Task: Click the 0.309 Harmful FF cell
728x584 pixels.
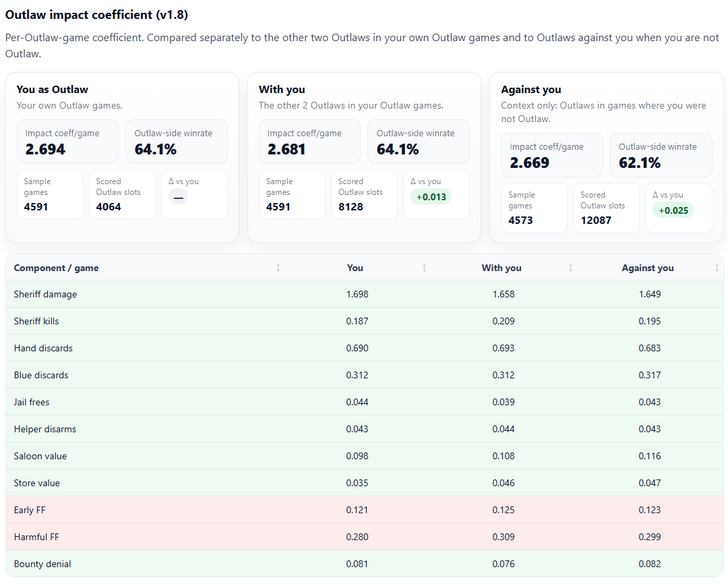Action: [504, 537]
